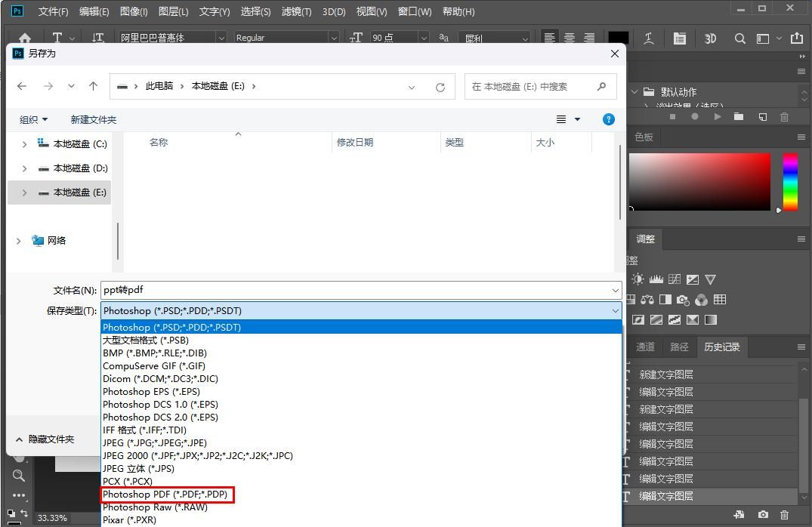
Task: Open the blue help icon in Save As dialog
Action: coord(609,119)
